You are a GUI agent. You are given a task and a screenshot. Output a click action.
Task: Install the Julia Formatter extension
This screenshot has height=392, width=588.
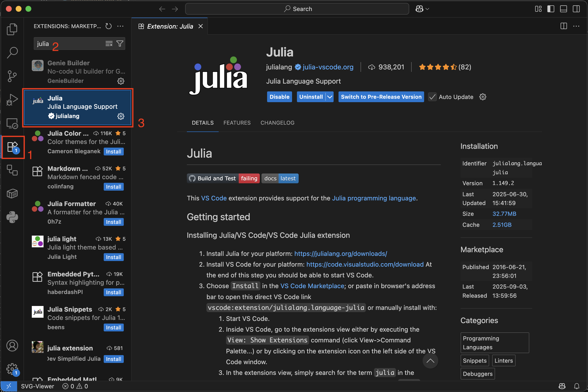tap(113, 222)
